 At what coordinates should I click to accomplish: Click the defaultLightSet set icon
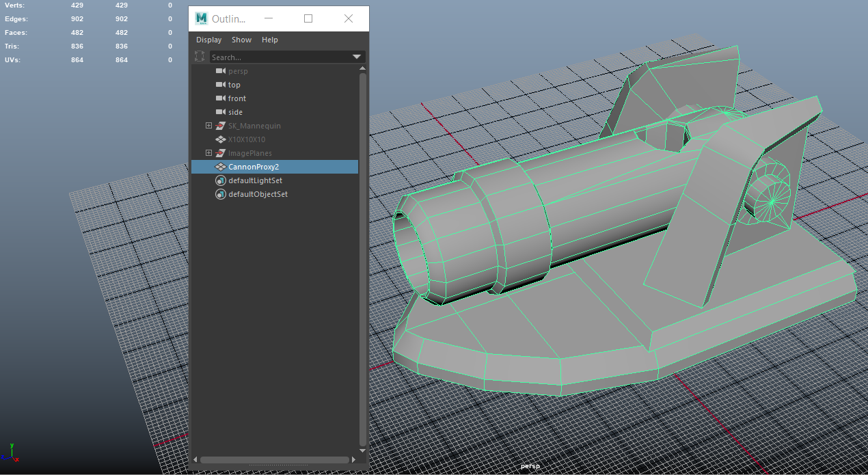coord(220,180)
